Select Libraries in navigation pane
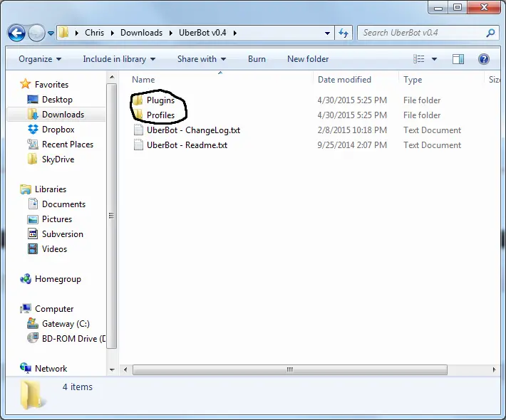The width and height of the screenshot is (506, 420). [51, 189]
